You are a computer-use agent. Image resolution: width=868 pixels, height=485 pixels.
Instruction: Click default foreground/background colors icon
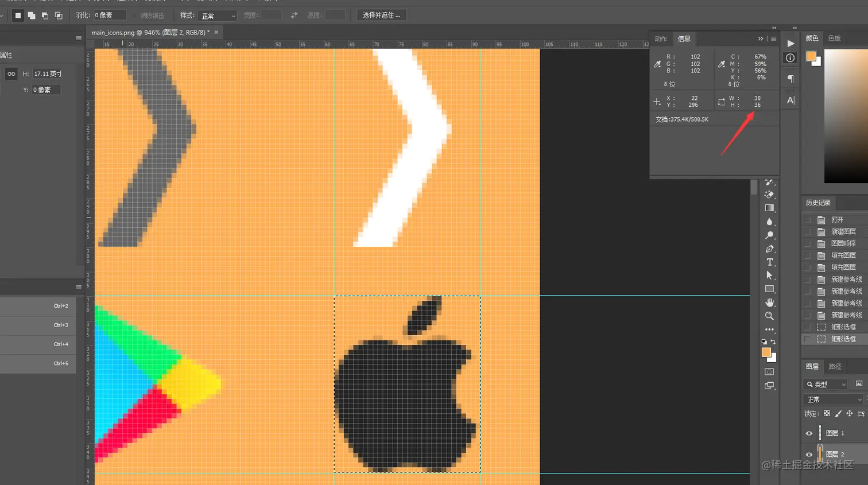click(764, 342)
